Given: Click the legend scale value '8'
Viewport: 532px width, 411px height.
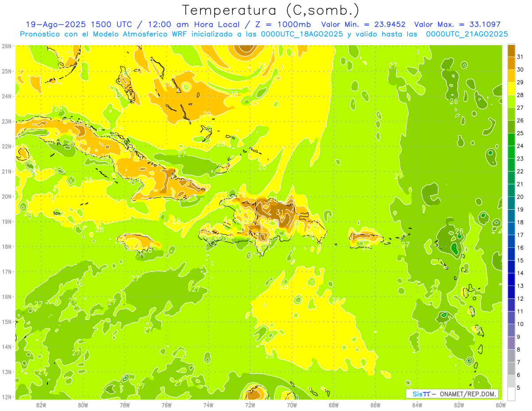Looking at the screenshot, I should [519, 349].
